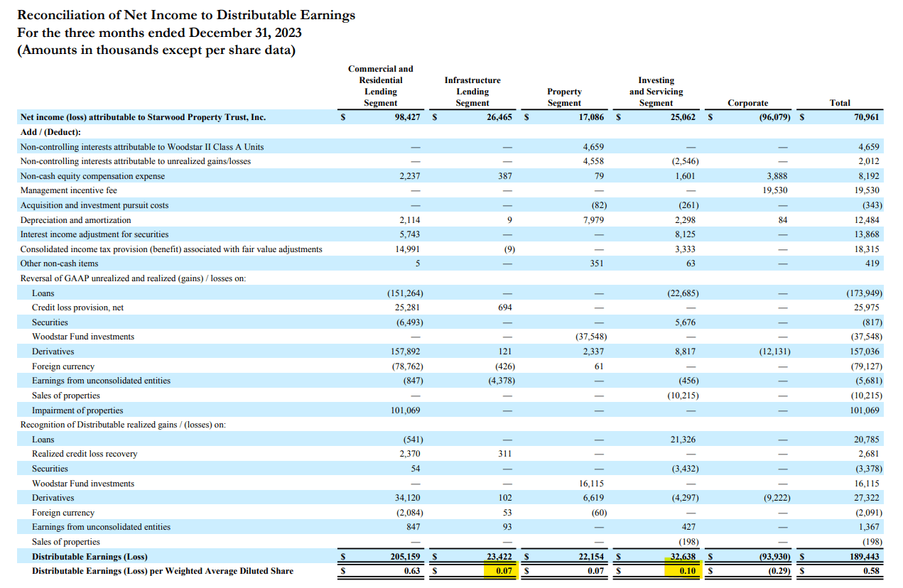903x588 pixels.
Task: Click the Property Segment column header
Action: click(564, 97)
